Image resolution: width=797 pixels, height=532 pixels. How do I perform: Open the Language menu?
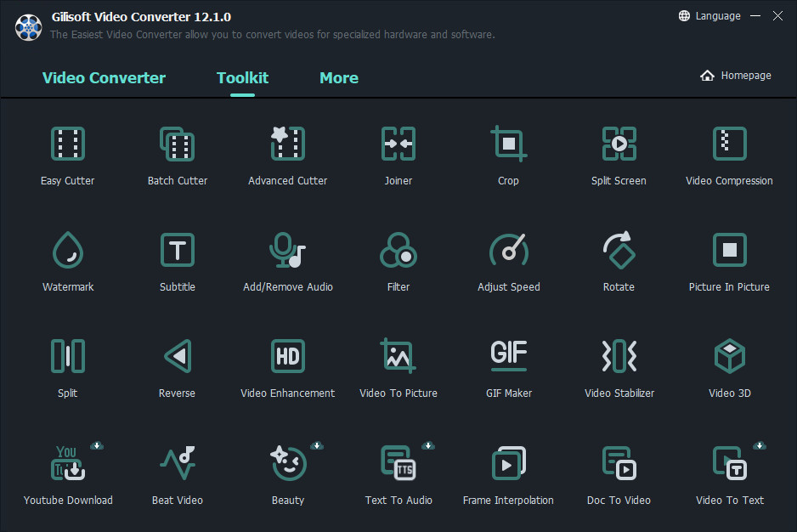pos(709,16)
